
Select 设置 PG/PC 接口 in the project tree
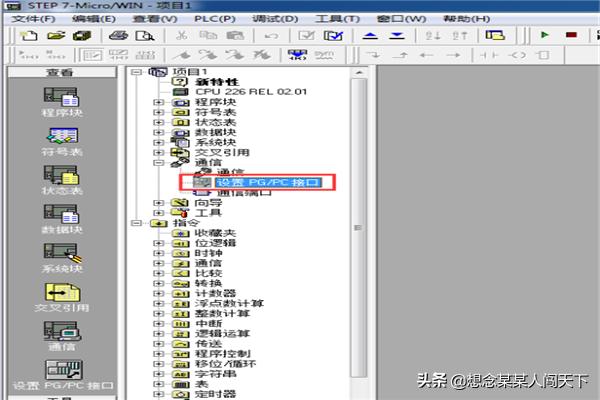268,182
